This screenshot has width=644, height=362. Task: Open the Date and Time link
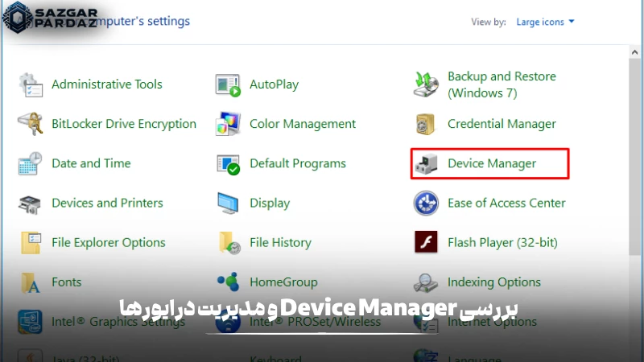91,163
